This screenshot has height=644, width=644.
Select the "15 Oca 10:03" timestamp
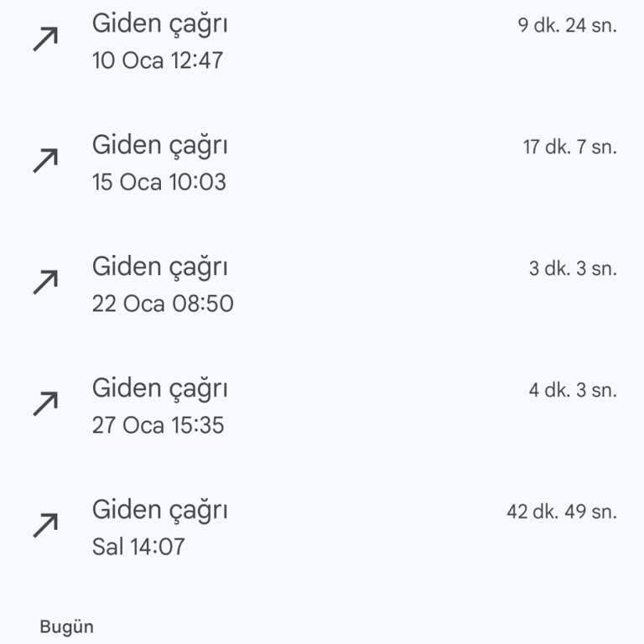pos(159,182)
